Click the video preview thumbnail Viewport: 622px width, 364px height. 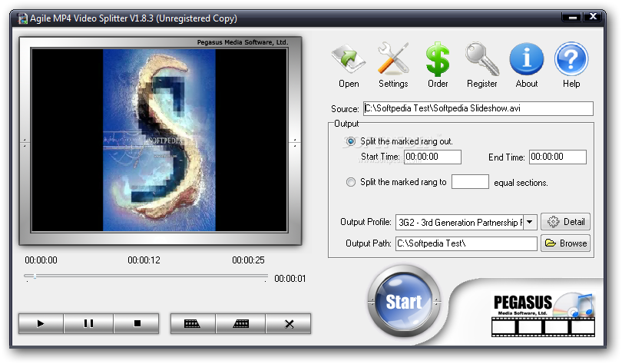(159, 140)
